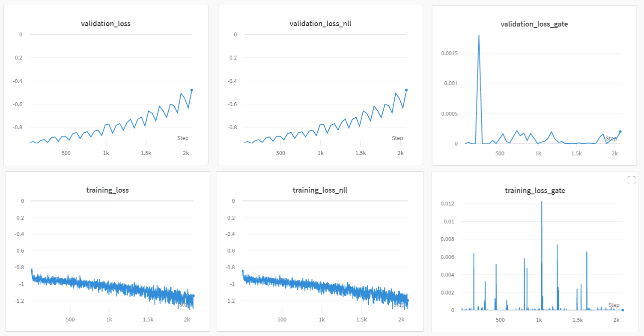This screenshot has width=644, height=336.
Task: Click the fullscreen expand icon on training_loss_gate
Action: [x=631, y=180]
